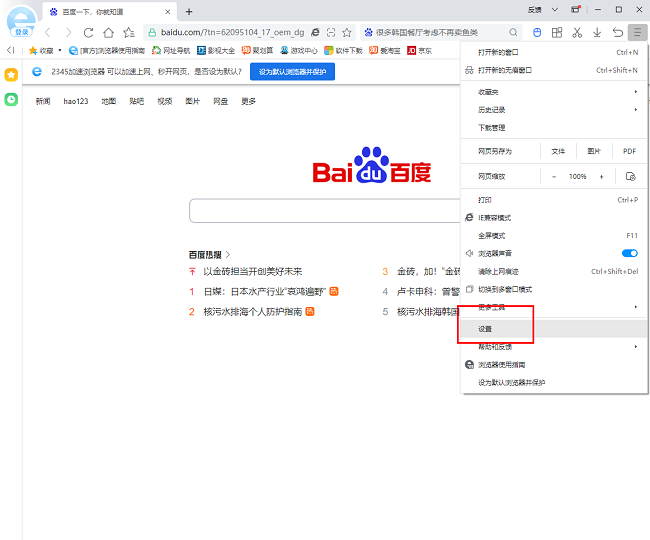Toggle browser sound switch off
650x540 pixels.
coord(630,253)
